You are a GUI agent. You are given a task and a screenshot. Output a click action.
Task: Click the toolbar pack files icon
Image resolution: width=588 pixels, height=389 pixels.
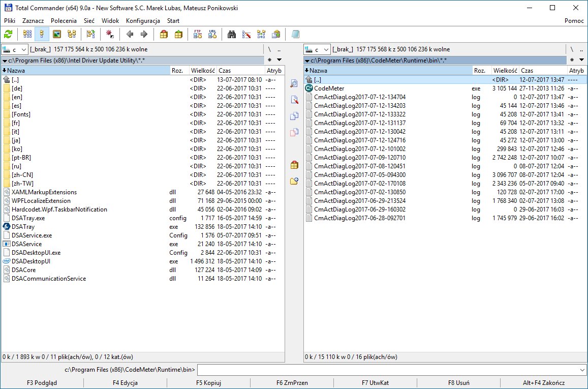(164, 34)
